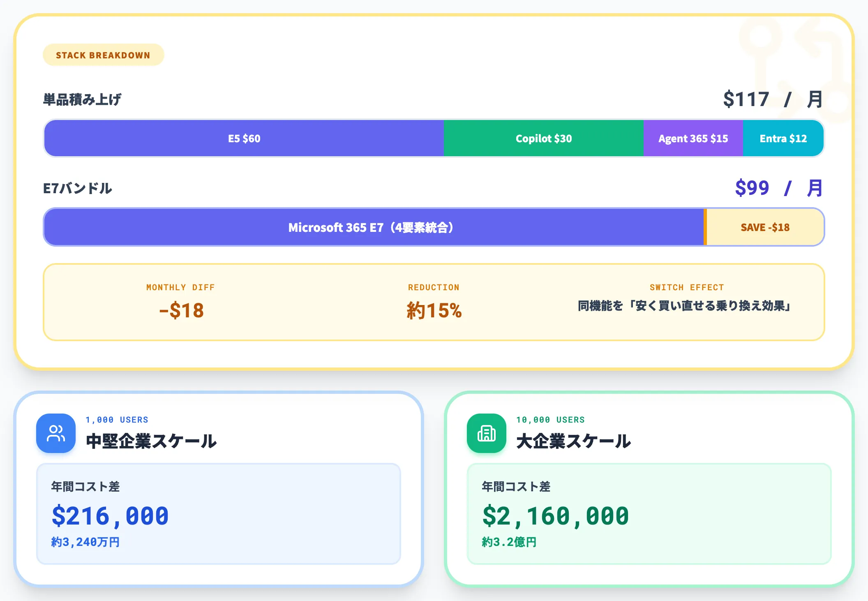
Task: Select the E5 $60 bar segment
Action: click(244, 139)
